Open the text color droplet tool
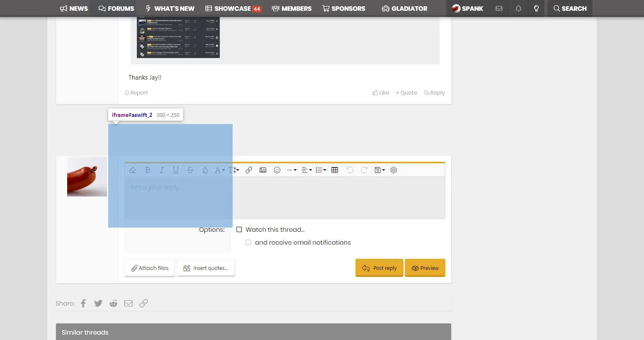This screenshot has width=644, height=340. [x=205, y=170]
